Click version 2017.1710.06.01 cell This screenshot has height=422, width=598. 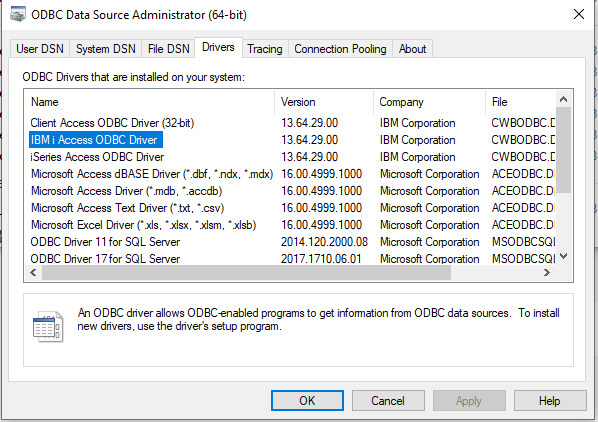click(321, 259)
